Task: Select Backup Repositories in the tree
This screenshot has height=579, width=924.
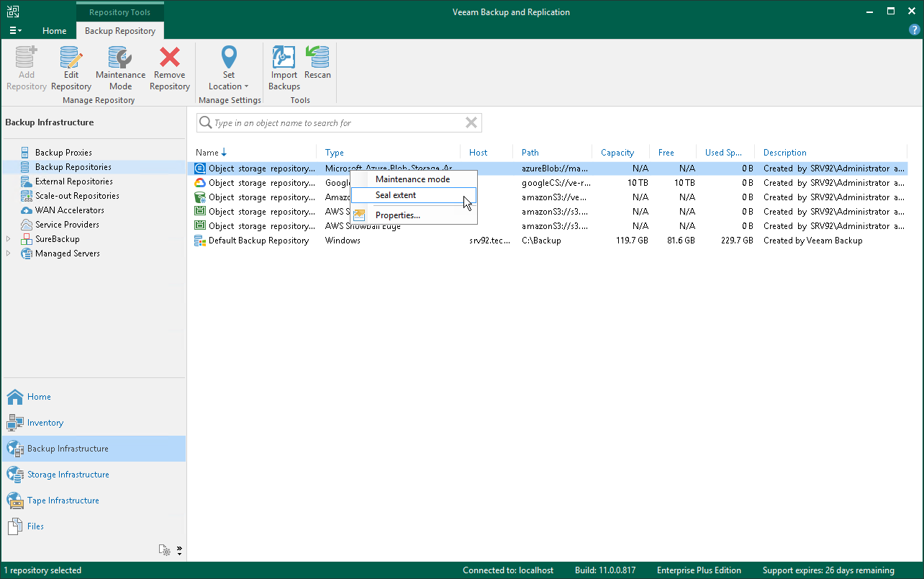Action: coord(73,167)
